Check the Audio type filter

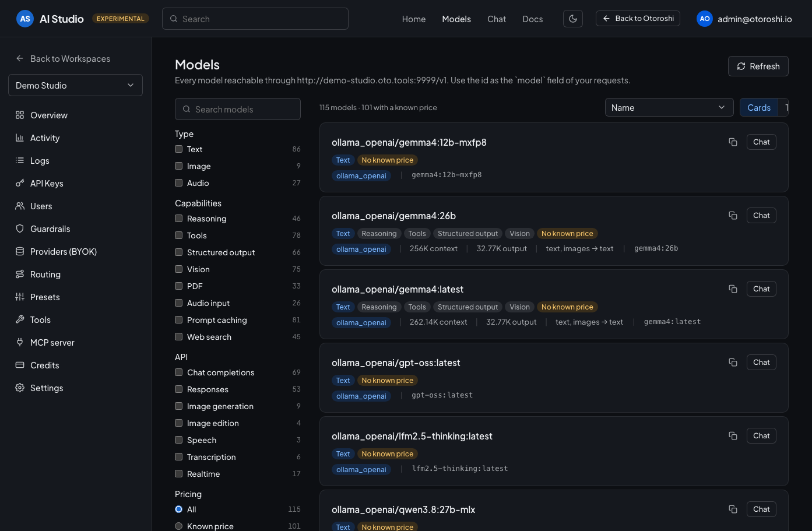(179, 182)
